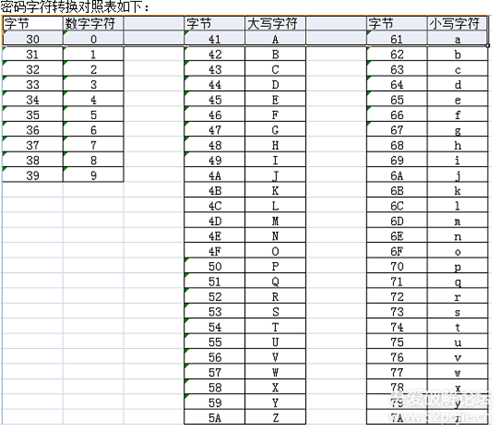Viewport: 500px width, 432px height.
Task: Select the byte cell 6F
Action: tap(397, 251)
